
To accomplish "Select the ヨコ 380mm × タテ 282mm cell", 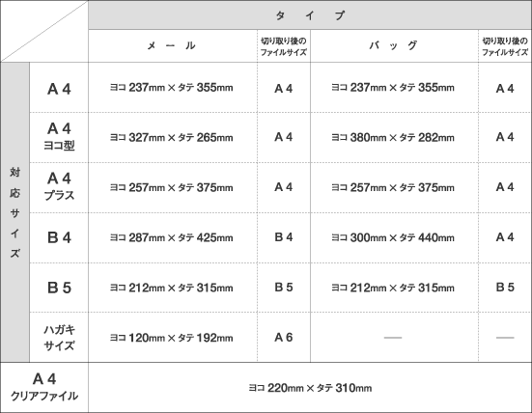I will (x=394, y=137).
